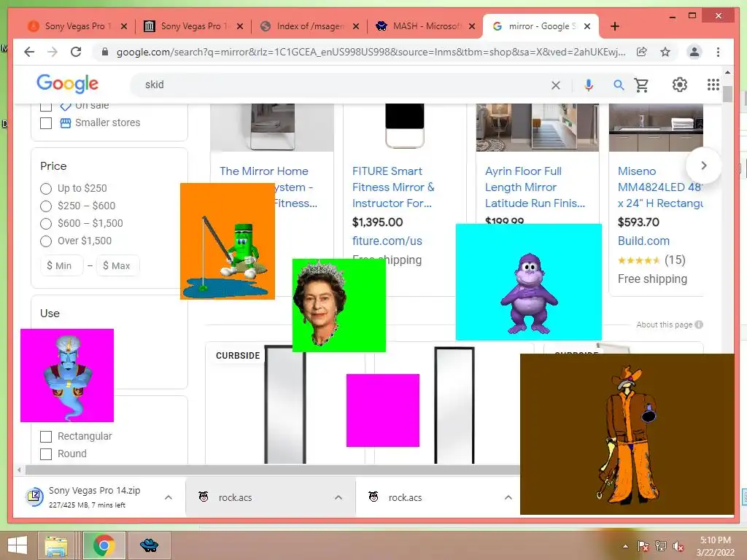Open Miseno MM4824LED product link
747x560 pixels.
660,187
